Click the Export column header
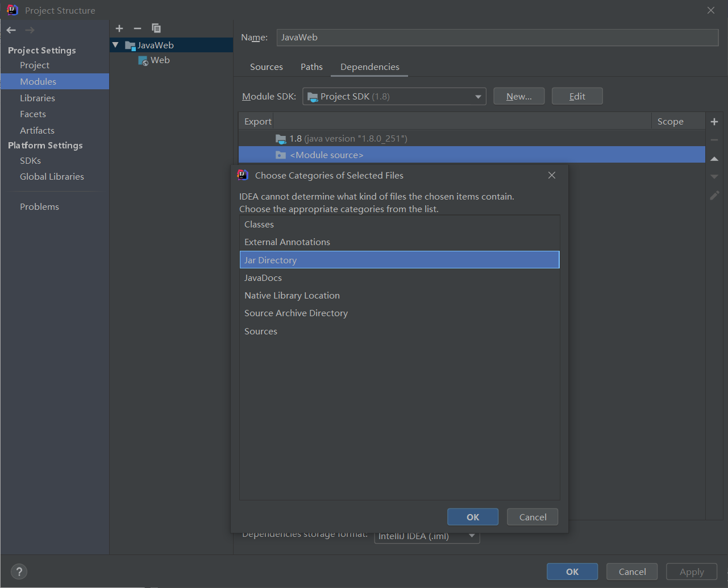 pos(257,121)
